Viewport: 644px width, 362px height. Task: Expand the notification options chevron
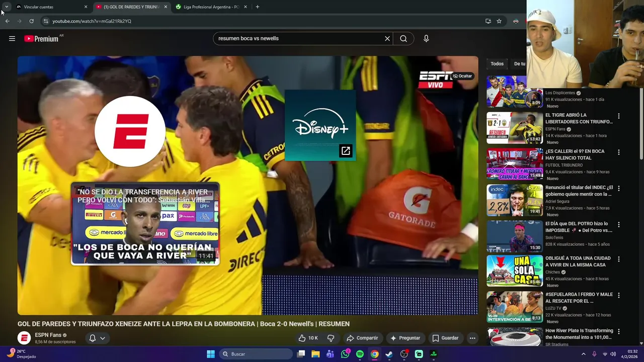point(103,338)
